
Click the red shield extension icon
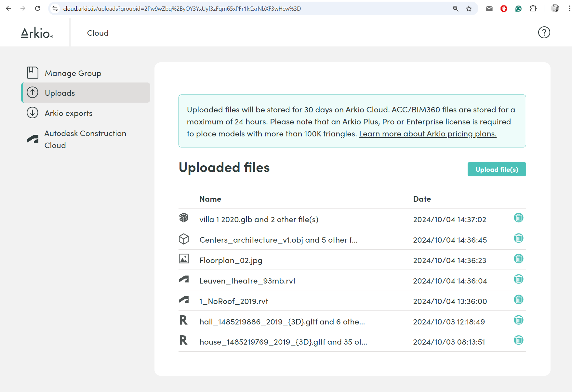click(504, 9)
